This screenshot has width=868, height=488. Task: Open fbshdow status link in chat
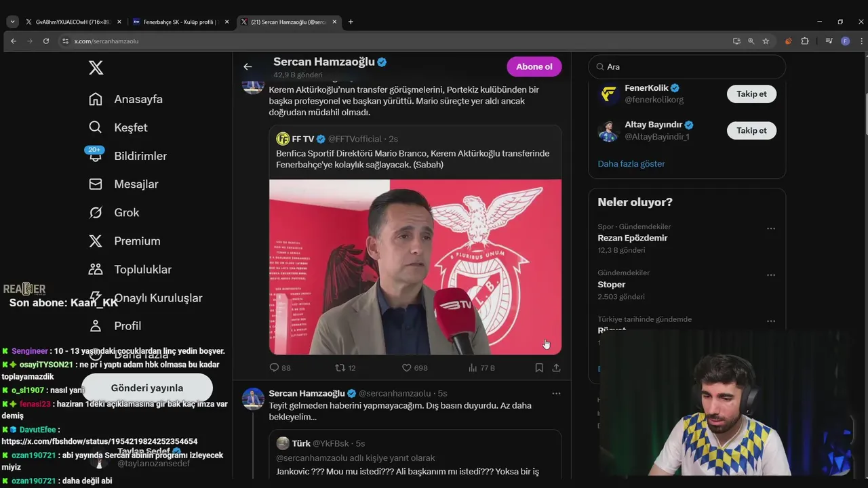click(x=100, y=441)
